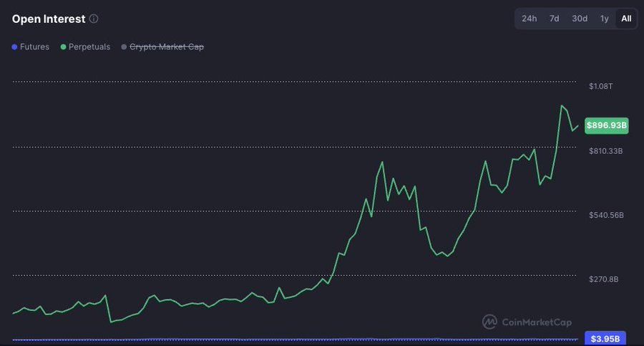644x346 pixels.
Task: Hide the Perpetuals series via legend label
Action: click(x=89, y=47)
